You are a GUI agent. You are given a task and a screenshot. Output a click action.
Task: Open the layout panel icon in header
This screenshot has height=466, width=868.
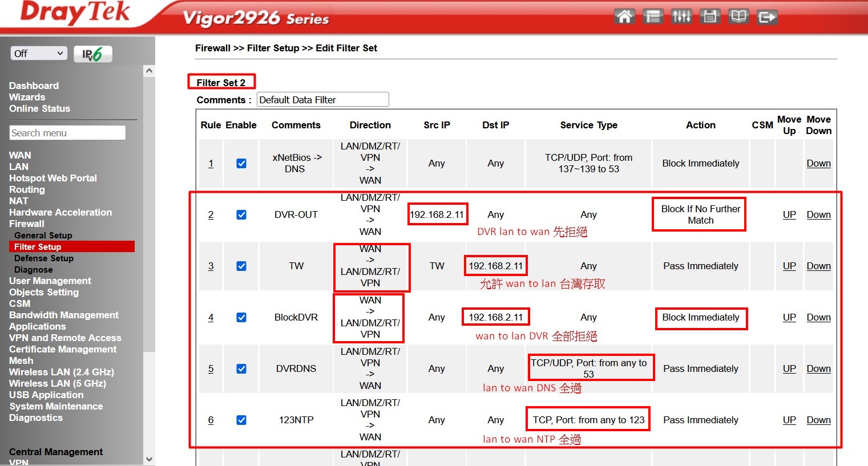653,17
